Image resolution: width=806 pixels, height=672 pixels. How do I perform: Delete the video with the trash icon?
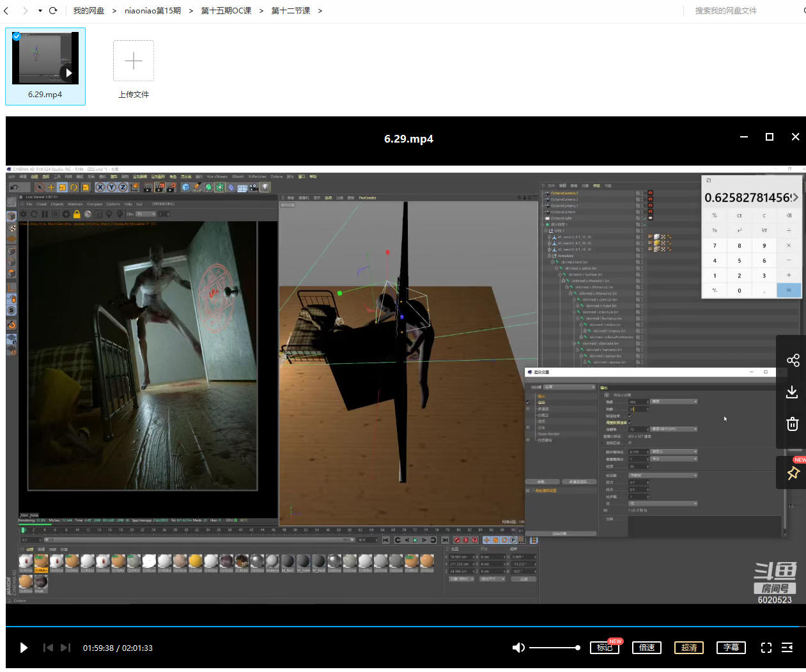pyautogui.click(x=793, y=423)
